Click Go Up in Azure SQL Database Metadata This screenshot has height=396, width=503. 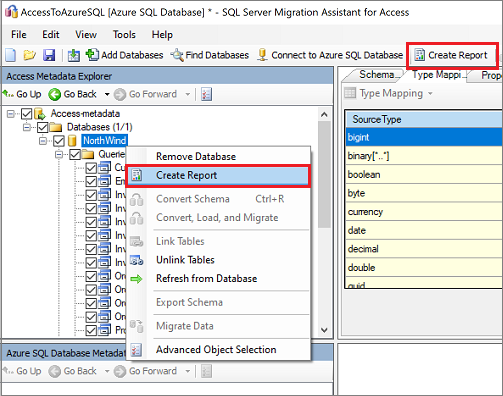[x=22, y=371]
